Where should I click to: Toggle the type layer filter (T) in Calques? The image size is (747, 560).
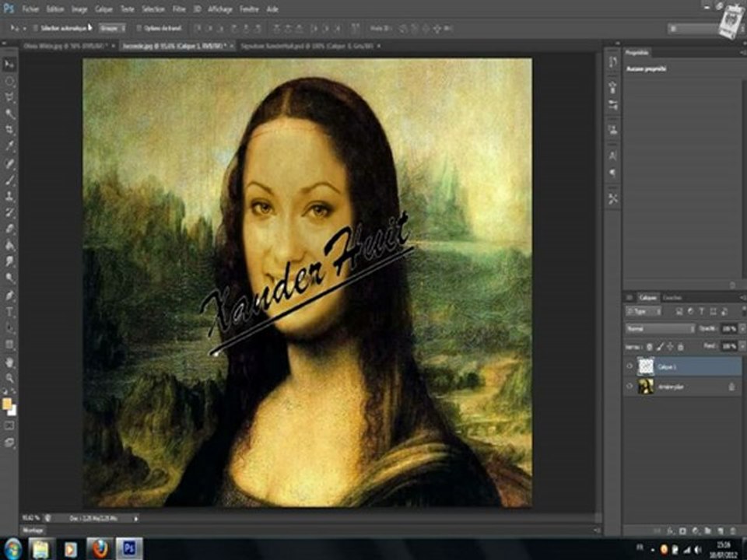(x=702, y=311)
